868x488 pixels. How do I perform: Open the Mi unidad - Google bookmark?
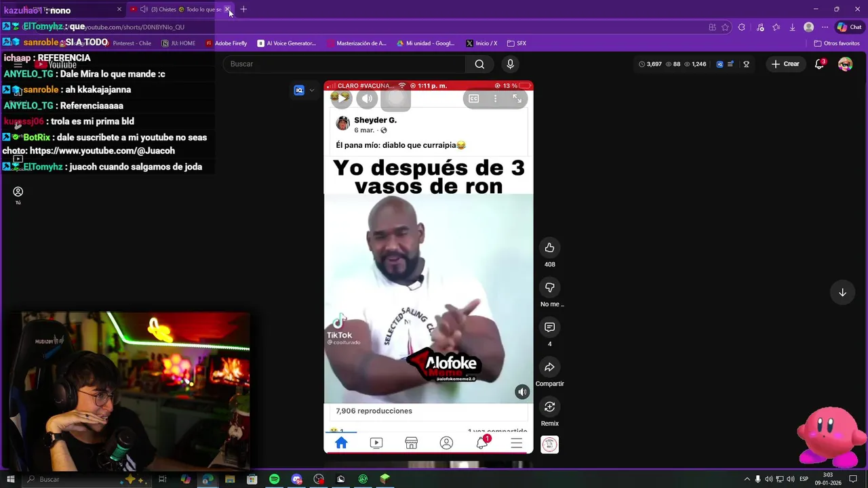(x=425, y=43)
